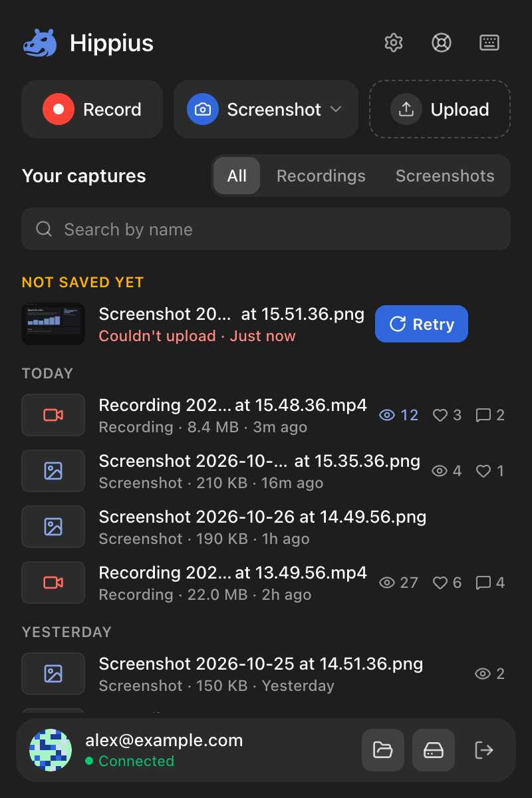Open Recording at 15.48.36.mp4
Screen dimensions: 532x798
(x=233, y=405)
